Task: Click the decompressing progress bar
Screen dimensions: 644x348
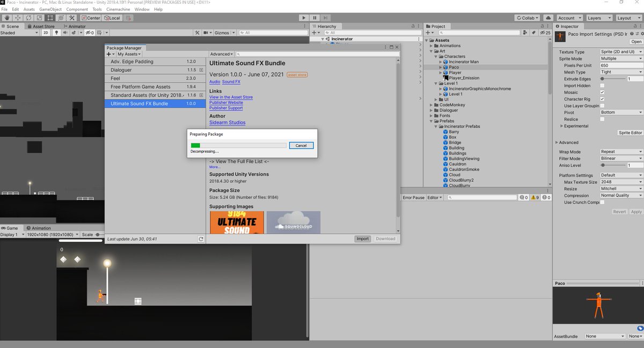Action: [x=238, y=145]
